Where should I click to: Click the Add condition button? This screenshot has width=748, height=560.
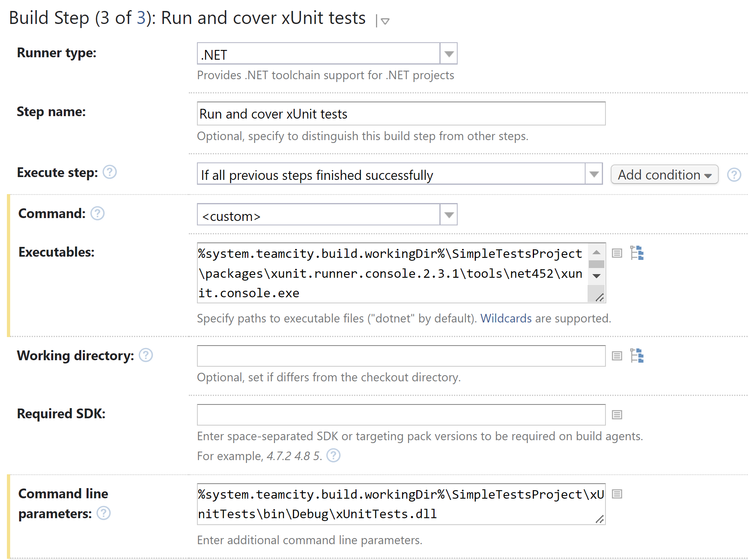pyautogui.click(x=664, y=175)
